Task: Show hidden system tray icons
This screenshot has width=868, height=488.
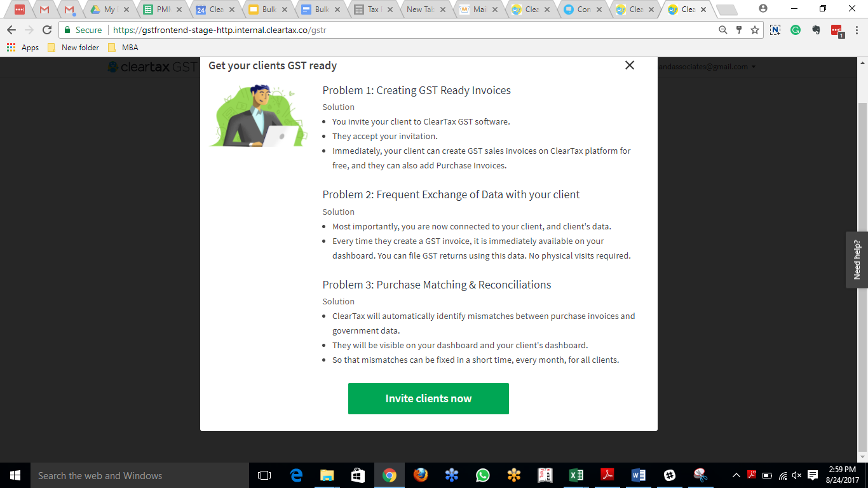Action: click(736, 475)
